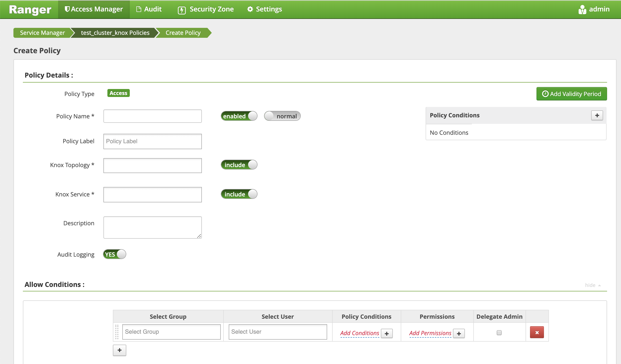
Task: Add a new allow condition row
Action: tap(120, 350)
